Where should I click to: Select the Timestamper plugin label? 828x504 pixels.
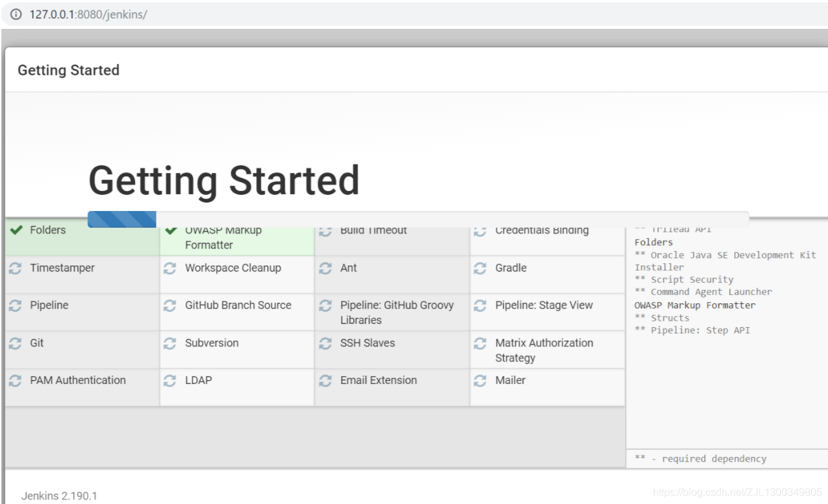click(x=62, y=268)
